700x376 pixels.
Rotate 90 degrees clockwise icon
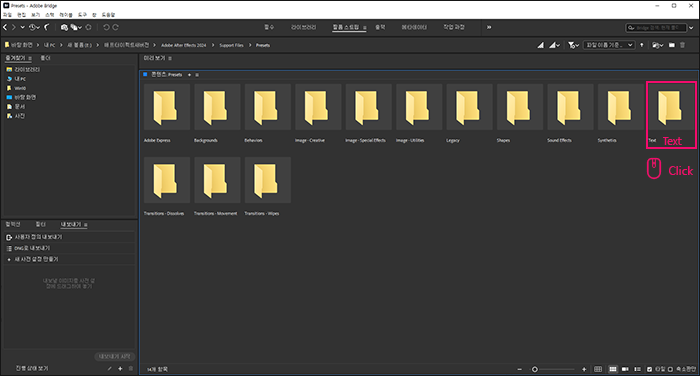pyautogui.click(x=116, y=27)
